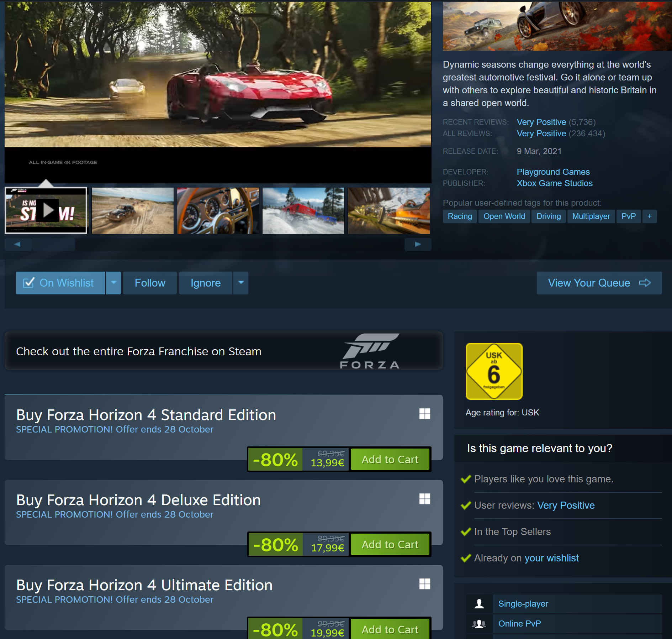The height and width of the screenshot is (639, 672).
Task: Click the game header capsule image
Action: coord(557,26)
